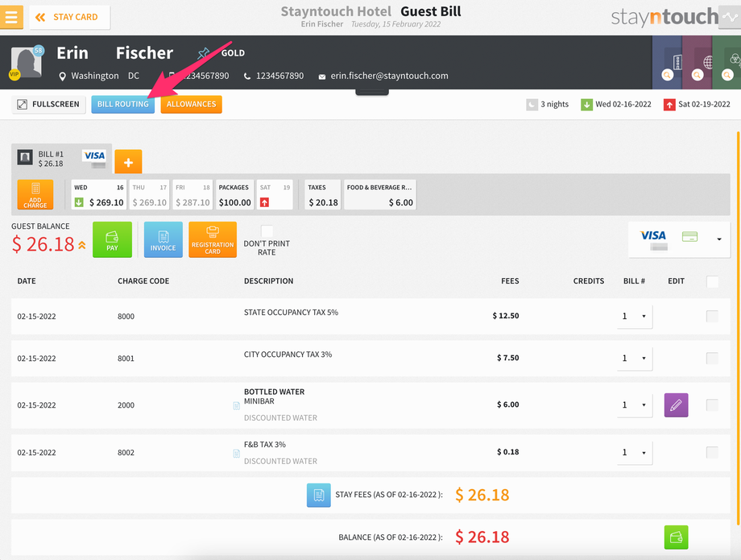
Task: Open the Invoice button
Action: 163,239
